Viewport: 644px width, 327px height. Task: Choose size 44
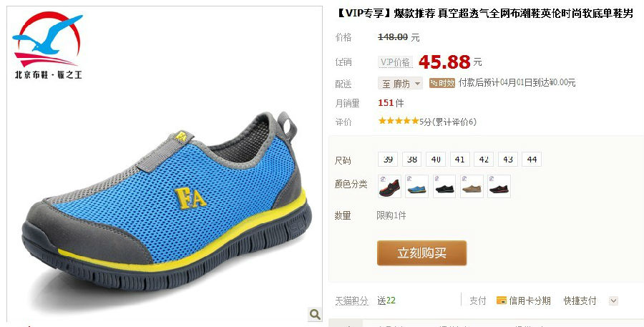tap(532, 159)
